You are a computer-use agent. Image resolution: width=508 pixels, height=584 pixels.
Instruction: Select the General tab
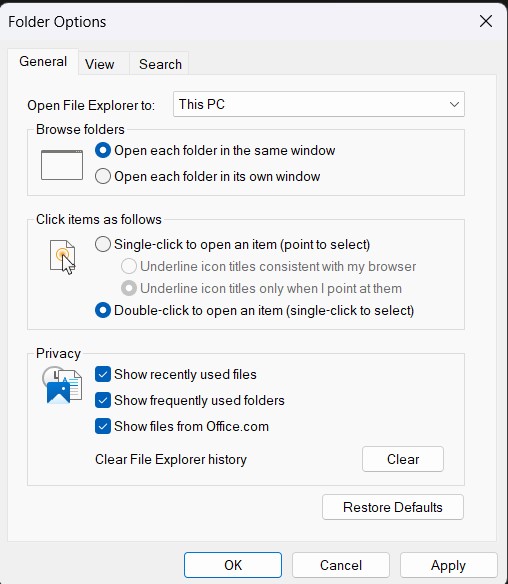43,61
